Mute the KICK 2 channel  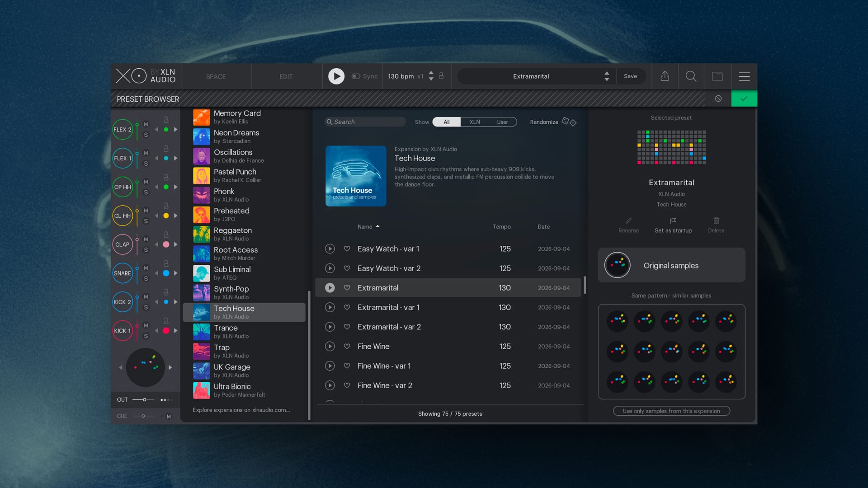[x=146, y=296]
